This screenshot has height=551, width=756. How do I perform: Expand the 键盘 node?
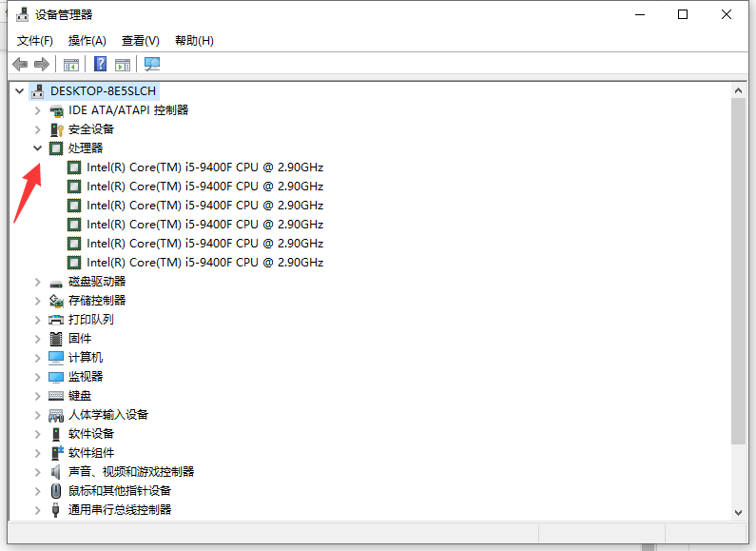click(x=38, y=396)
